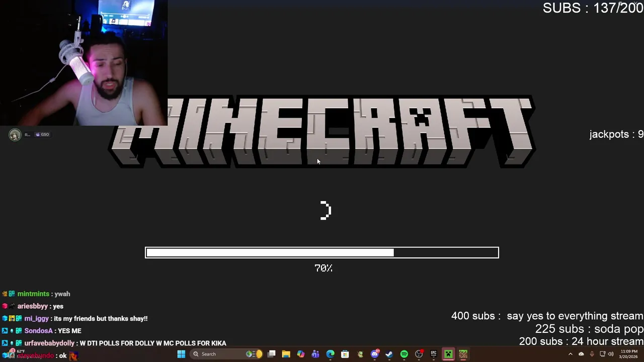This screenshot has height=362, width=644.
Task: Click the circular avatar below the webcam
Action: click(x=15, y=135)
